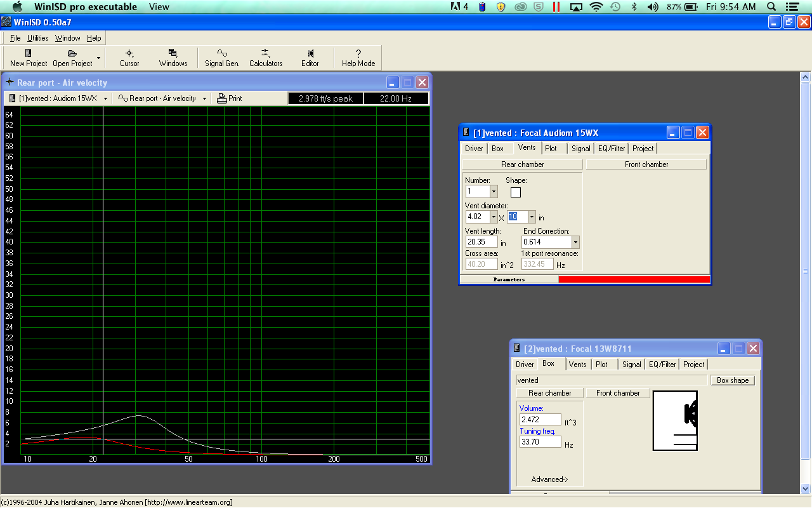Viewport: 812px width, 508px height.
Task: Click Front chamber button in 13W8711 window
Action: tap(618, 393)
